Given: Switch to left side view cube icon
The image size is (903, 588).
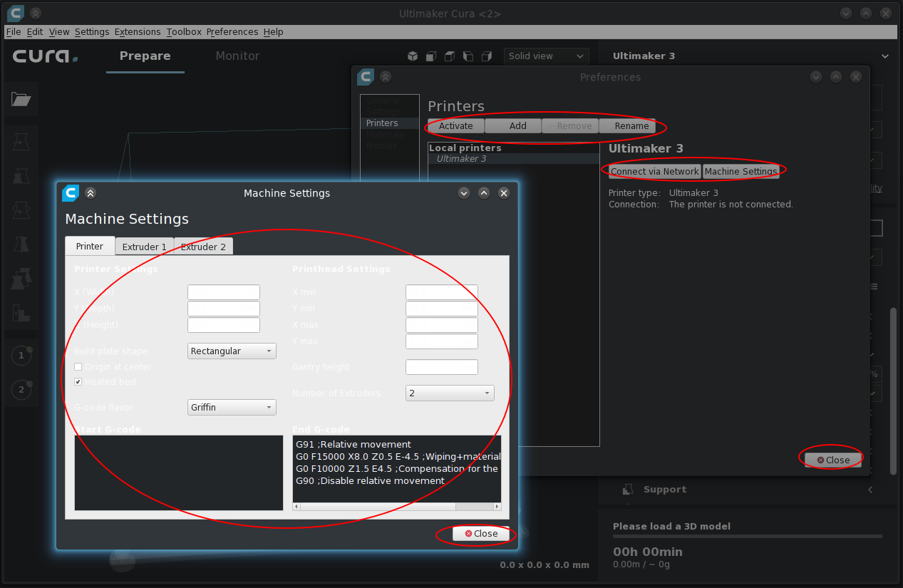Looking at the screenshot, I should point(468,56).
